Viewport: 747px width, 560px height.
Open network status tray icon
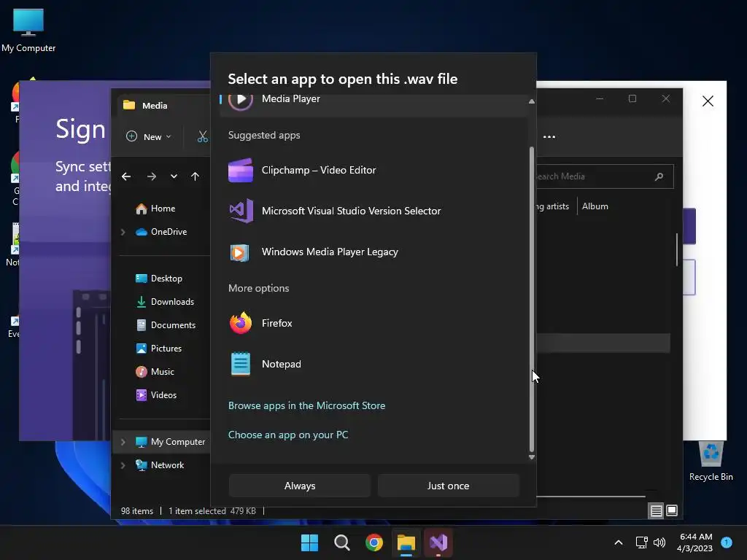[x=642, y=542]
